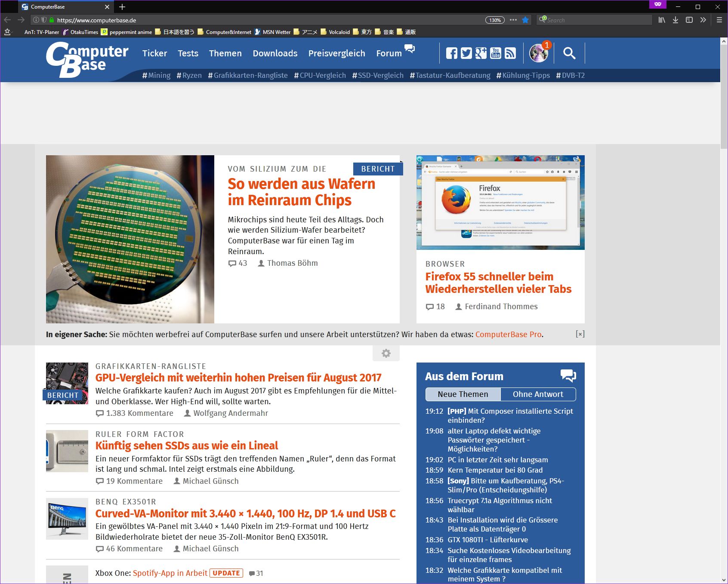Open Firefox hamburger menu
The width and height of the screenshot is (728, 584).
click(x=719, y=20)
